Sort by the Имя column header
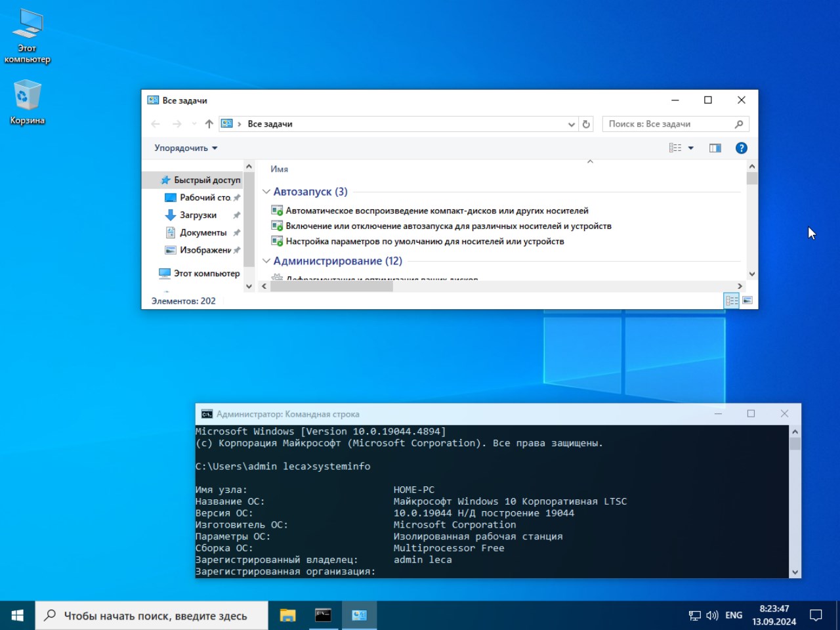 [280, 169]
